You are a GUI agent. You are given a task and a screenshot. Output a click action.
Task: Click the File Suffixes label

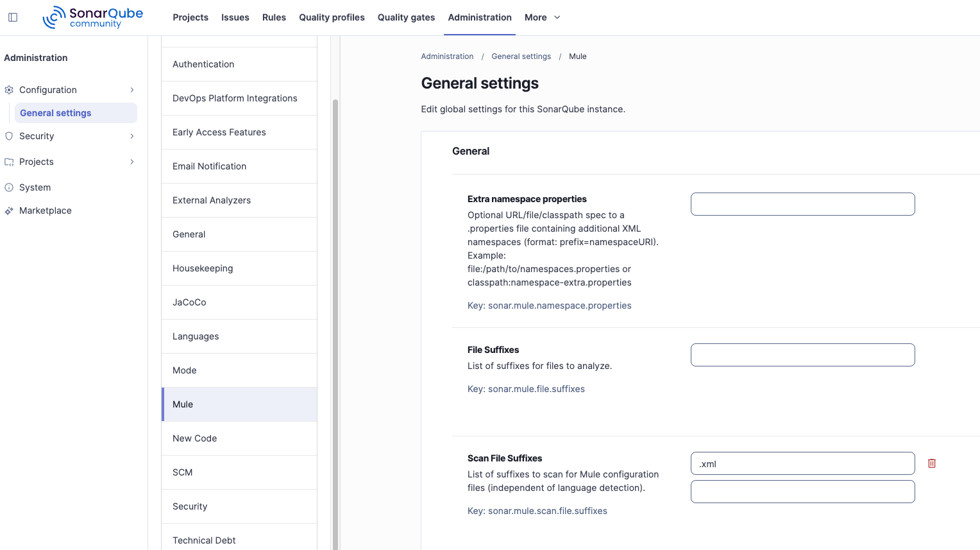(493, 350)
